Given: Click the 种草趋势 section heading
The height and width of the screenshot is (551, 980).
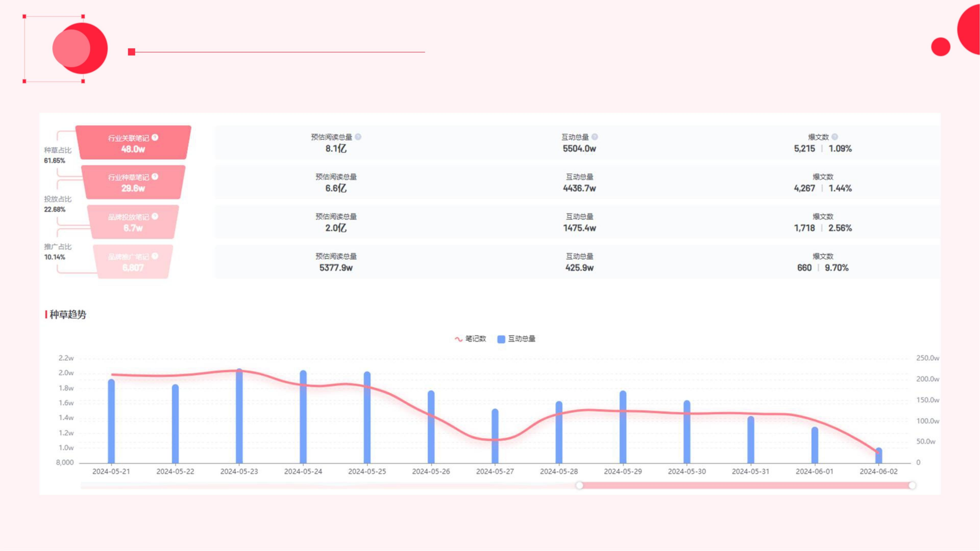Looking at the screenshot, I should pos(68,315).
